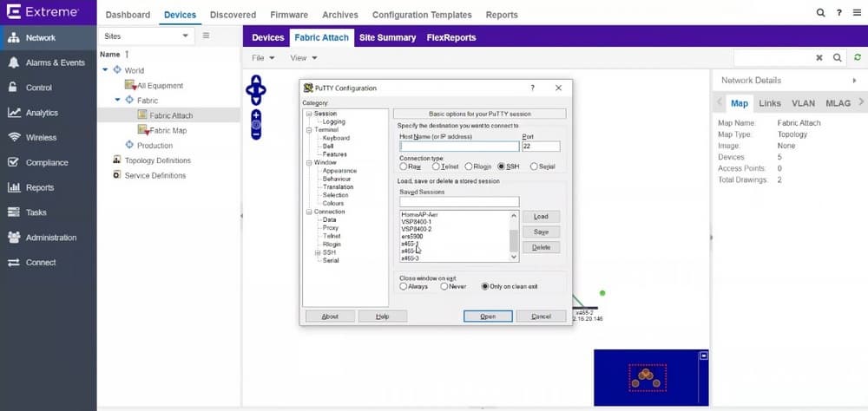Click the Load button for saved sessions
The height and width of the screenshot is (411, 868).
pos(541,216)
